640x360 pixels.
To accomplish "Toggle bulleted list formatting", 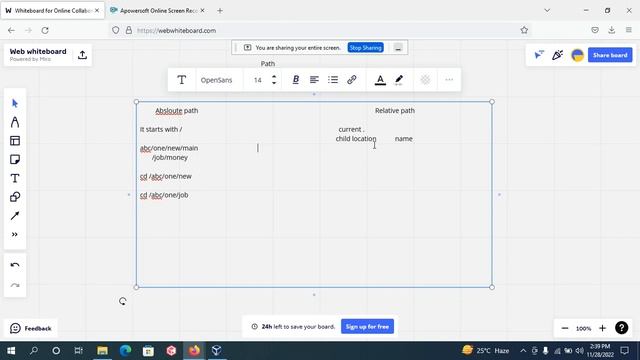I will coord(333,80).
